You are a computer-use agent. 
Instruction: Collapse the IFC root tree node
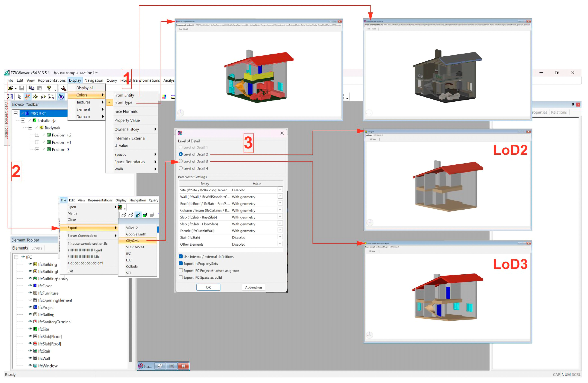pyautogui.click(x=16, y=257)
